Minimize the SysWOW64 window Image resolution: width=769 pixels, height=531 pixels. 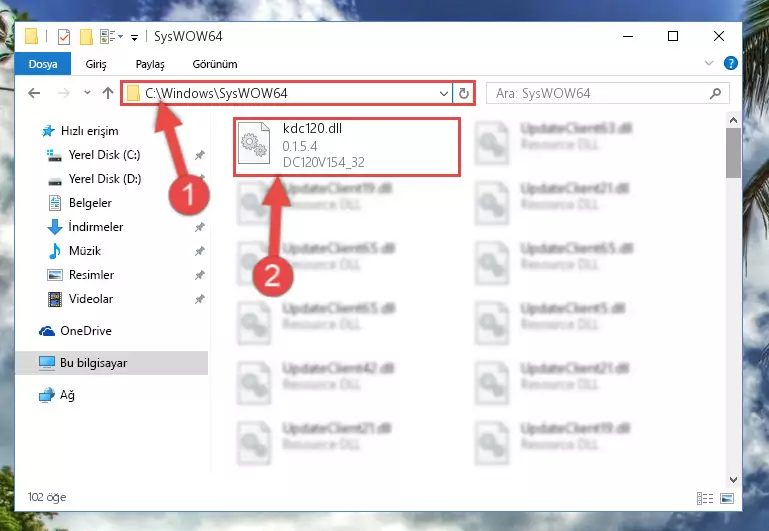coord(628,36)
